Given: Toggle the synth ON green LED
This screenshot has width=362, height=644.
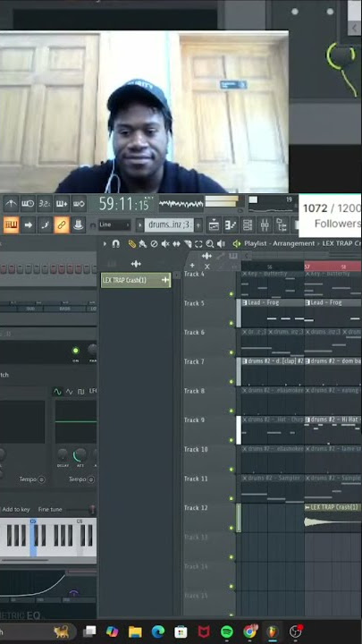Looking at the screenshot, I should pyautogui.click(x=75, y=351).
